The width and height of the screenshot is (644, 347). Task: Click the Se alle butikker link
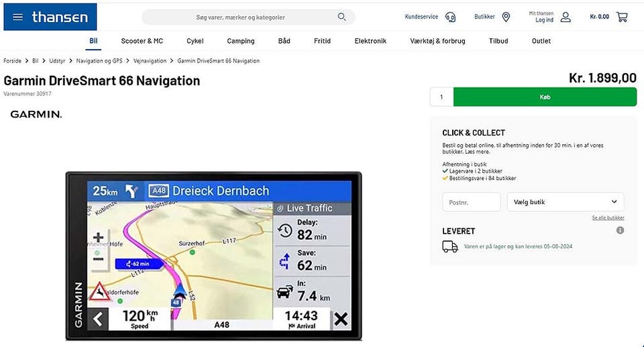tap(608, 218)
